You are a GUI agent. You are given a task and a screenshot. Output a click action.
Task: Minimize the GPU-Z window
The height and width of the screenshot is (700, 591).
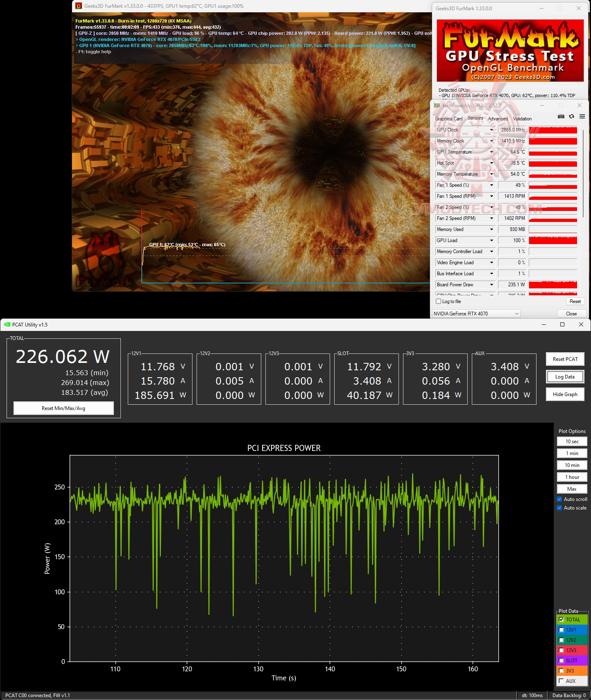[542, 105]
